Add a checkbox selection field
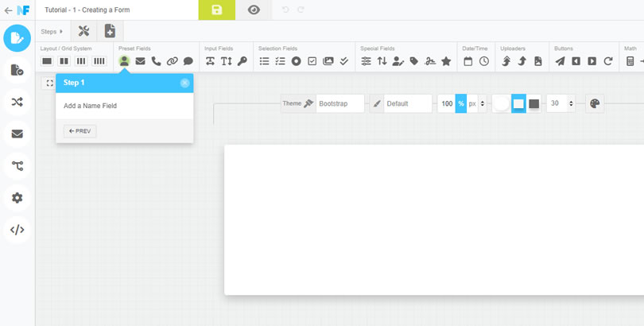 click(x=312, y=61)
